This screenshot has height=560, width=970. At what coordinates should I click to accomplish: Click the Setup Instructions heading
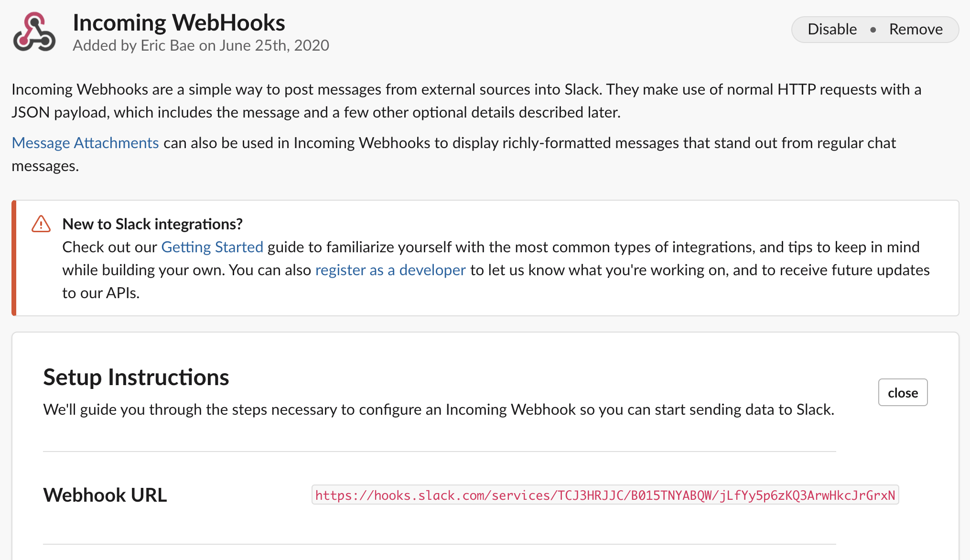tap(136, 377)
